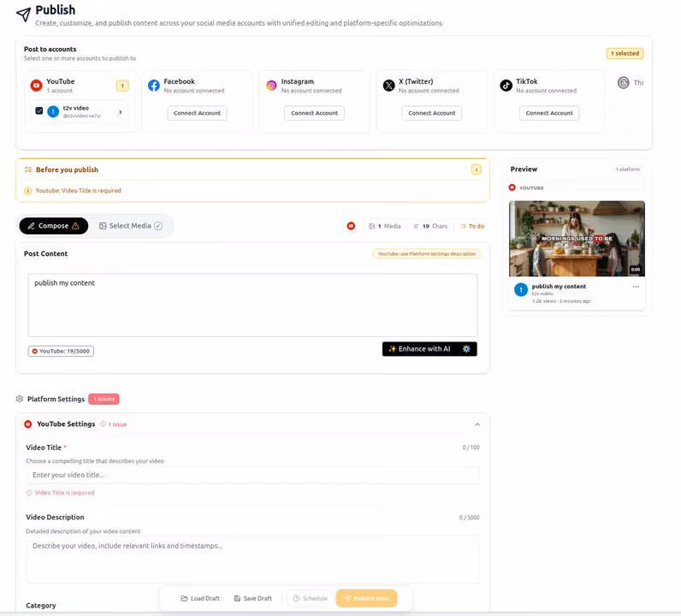
Task: Click the TikTok platform logo
Action: click(506, 86)
